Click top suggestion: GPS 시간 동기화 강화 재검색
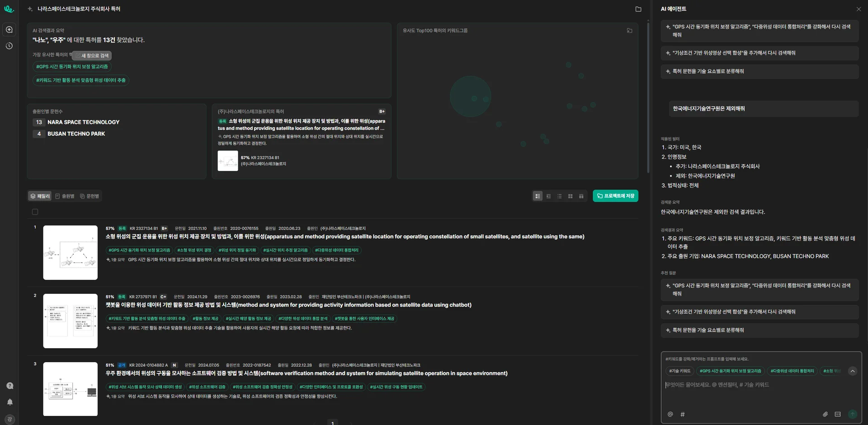 click(759, 31)
